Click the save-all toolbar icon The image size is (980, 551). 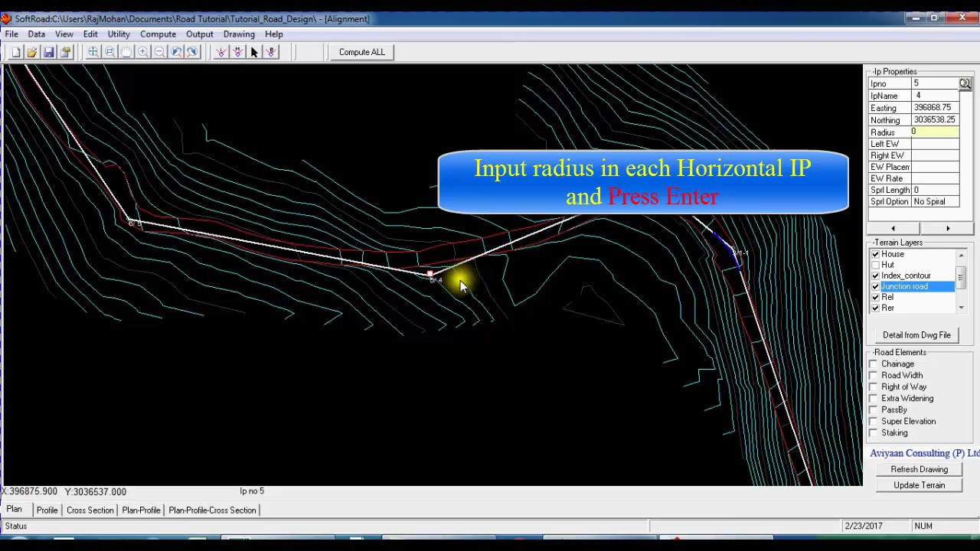pyautogui.click(x=66, y=52)
